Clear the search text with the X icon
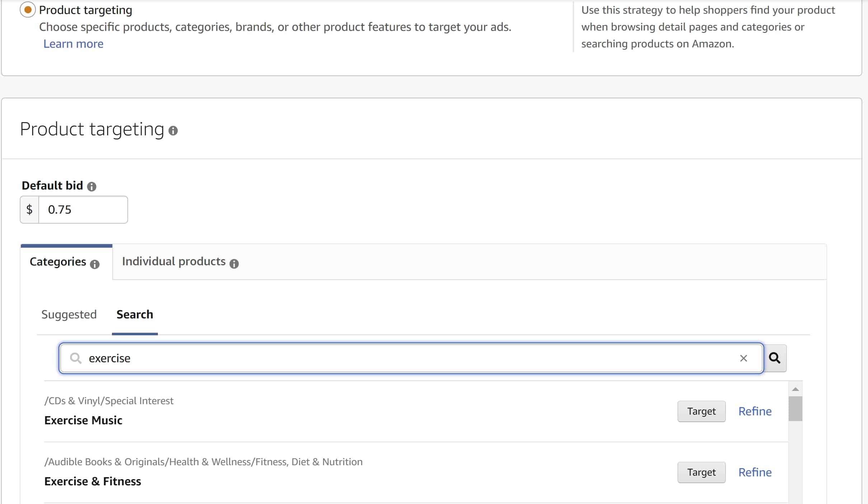The image size is (868, 504). 743,358
